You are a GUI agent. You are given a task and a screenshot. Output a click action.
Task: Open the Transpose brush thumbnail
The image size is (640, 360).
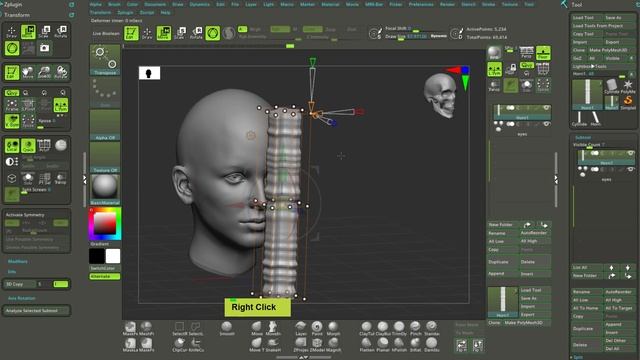pos(105,60)
